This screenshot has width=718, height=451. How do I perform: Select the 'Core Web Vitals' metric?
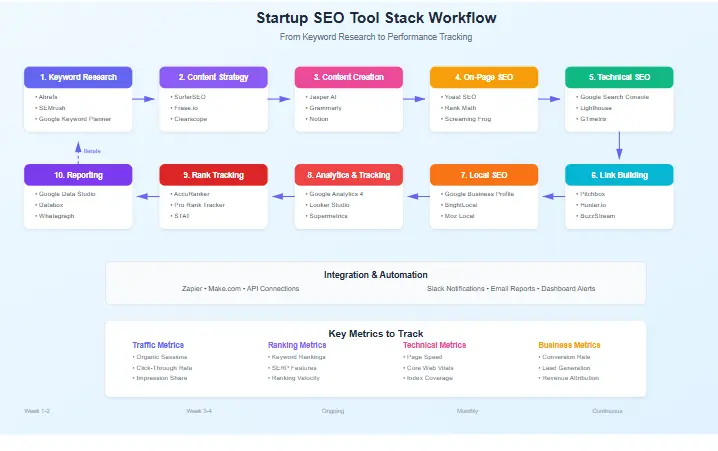click(428, 368)
